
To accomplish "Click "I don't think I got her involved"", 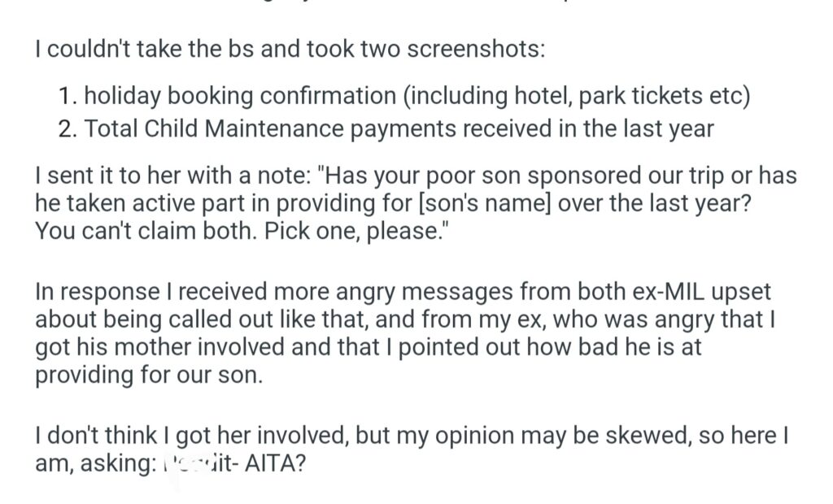I will 193,436.
